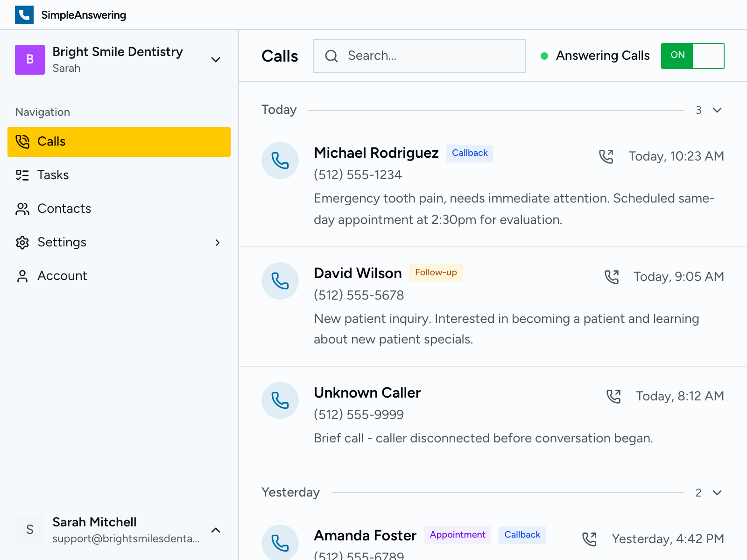
Task: Turn off Answering Calls
Action: point(692,56)
